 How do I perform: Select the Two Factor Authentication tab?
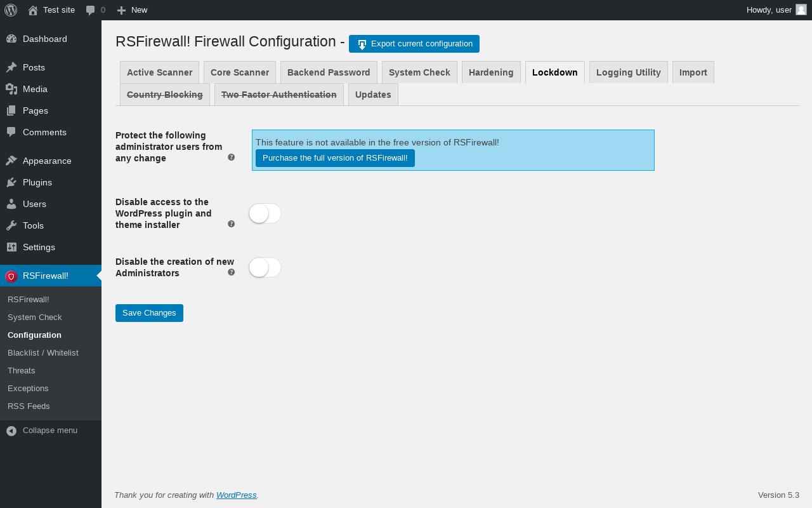point(279,95)
